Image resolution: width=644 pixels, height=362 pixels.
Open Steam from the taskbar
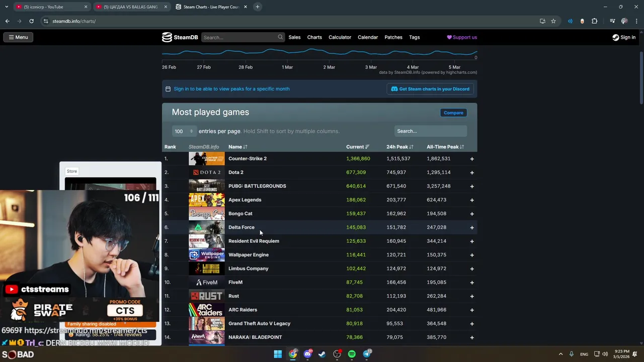point(322,354)
